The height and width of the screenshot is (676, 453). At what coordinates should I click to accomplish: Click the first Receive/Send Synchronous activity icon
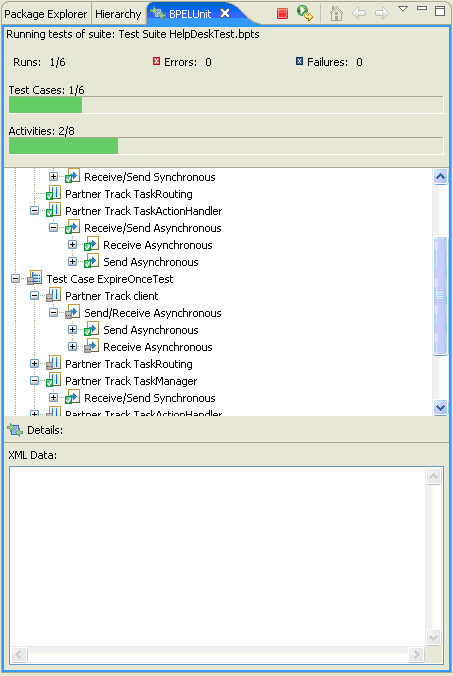72,176
